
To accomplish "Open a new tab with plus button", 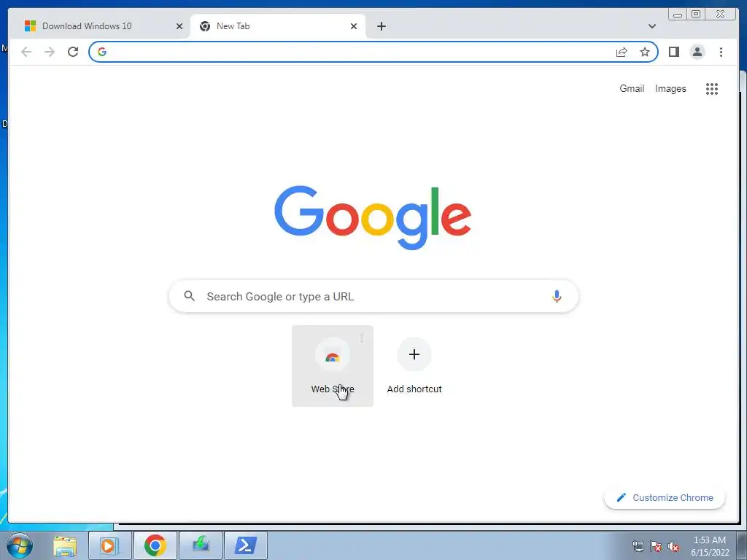I will (381, 26).
